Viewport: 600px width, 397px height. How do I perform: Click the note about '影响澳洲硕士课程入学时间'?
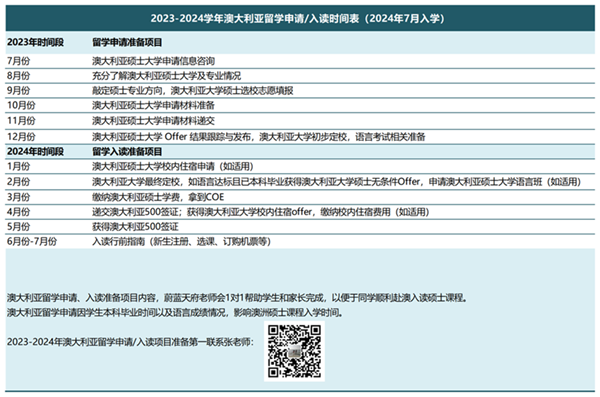(175, 312)
